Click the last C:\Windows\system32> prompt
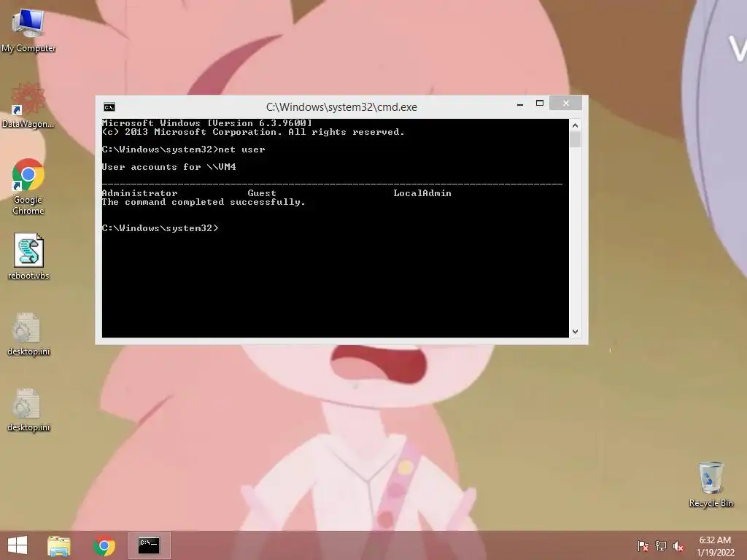Viewport: 747px width, 560px height. click(x=160, y=228)
